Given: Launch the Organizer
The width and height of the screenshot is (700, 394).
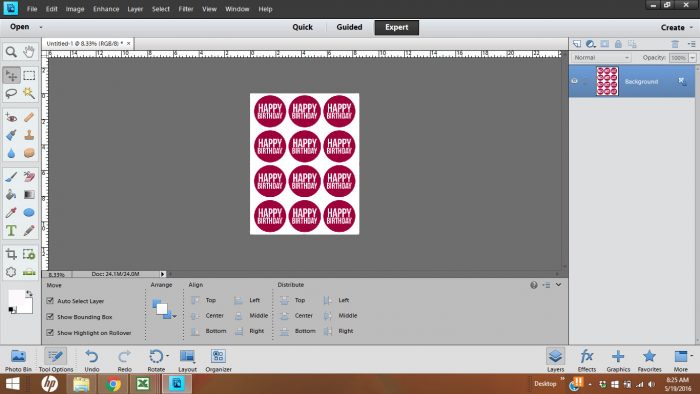Looking at the screenshot, I should click(x=218, y=361).
